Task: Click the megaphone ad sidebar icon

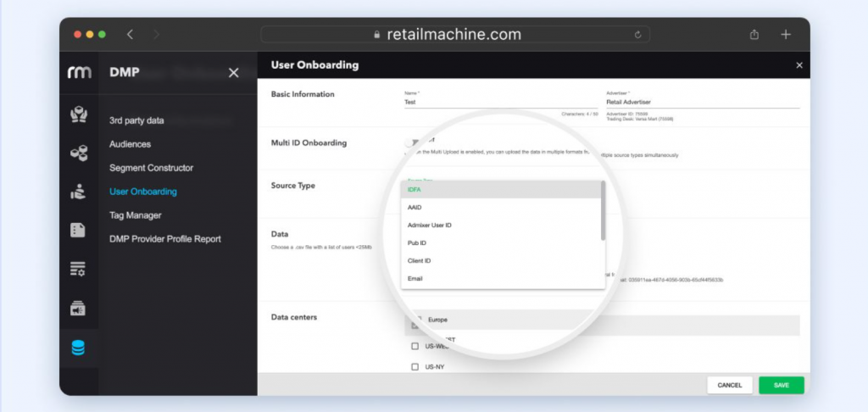Action: [x=78, y=309]
